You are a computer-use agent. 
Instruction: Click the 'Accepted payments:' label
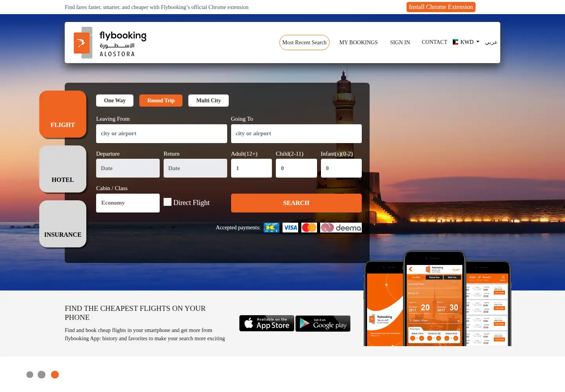[238, 227]
